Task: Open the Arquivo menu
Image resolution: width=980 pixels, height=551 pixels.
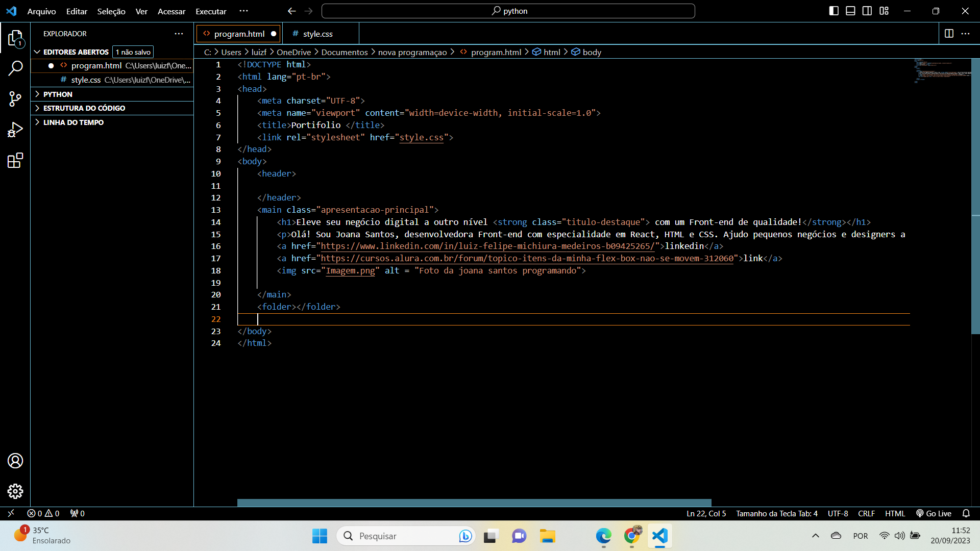Action: [x=41, y=11]
